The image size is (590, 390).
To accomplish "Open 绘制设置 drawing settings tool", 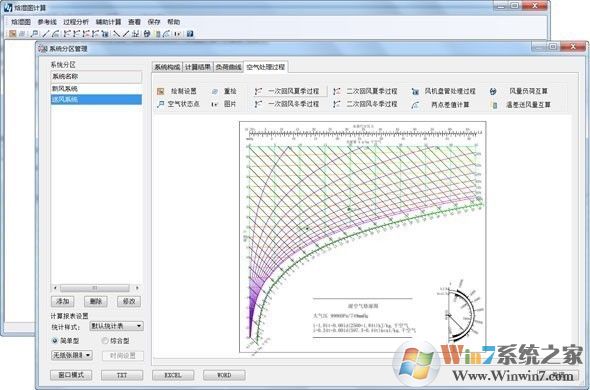I will click(177, 91).
